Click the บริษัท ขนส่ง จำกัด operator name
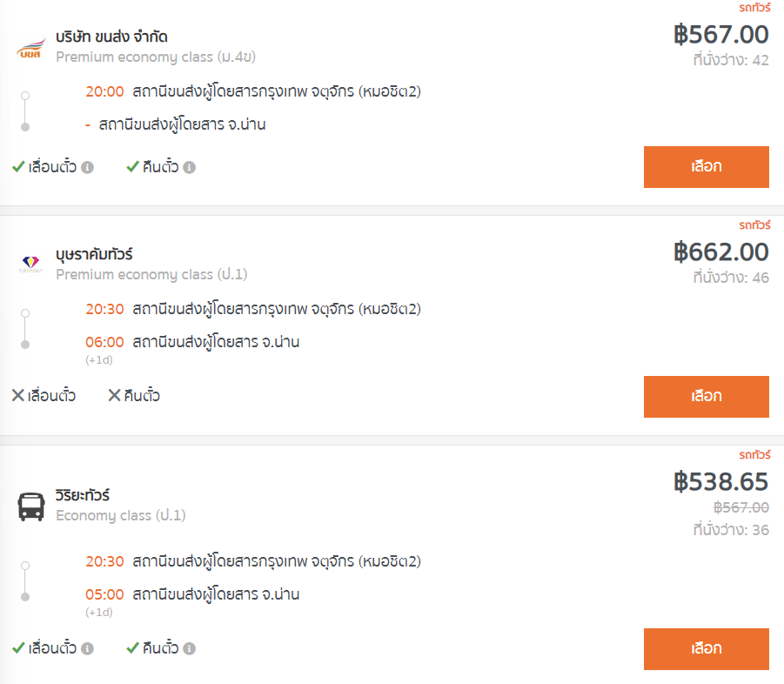Image resolution: width=784 pixels, height=684 pixels. point(111,37)
